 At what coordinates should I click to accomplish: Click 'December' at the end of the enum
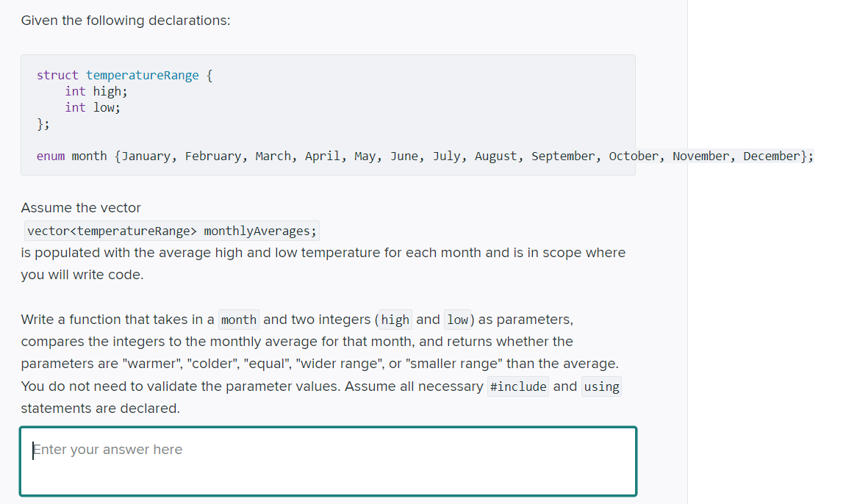pos(771,156)
